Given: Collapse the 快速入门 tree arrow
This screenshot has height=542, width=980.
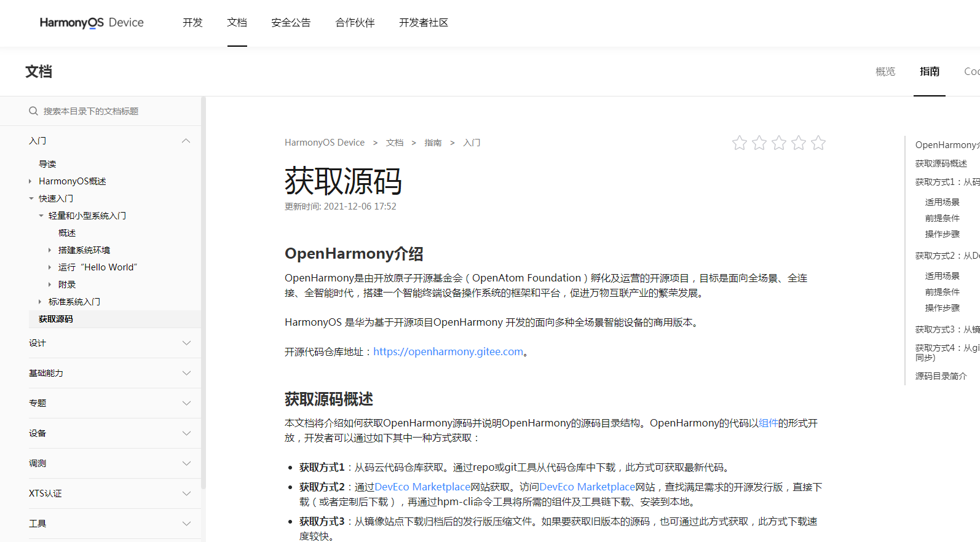Looking at the screenshot, I should click(x=31, y=198).
